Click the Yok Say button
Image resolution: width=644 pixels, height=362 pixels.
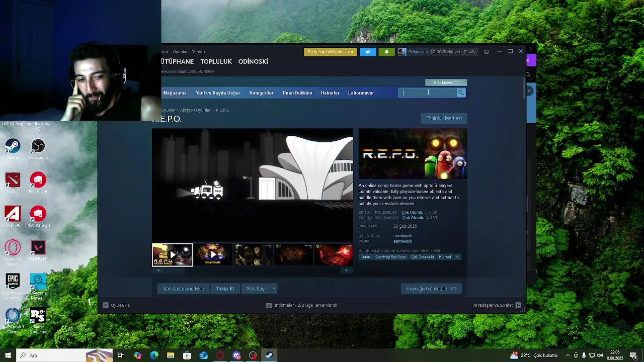256,289
